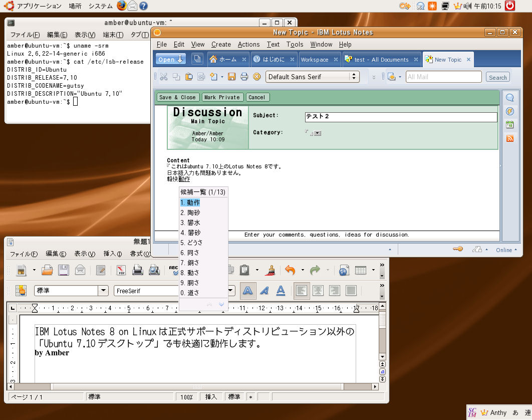Open Writer paragraph style 標準 dropdown arrow

pos(103,291)
